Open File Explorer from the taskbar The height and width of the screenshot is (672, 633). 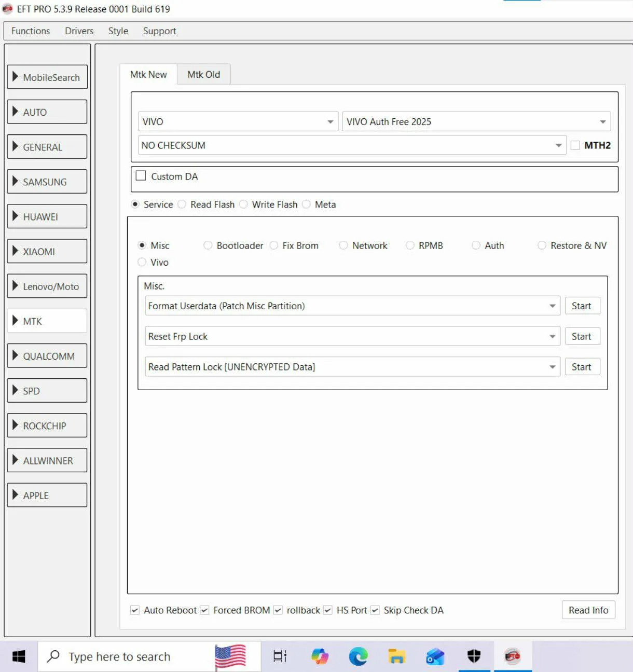tap(397, 656)
